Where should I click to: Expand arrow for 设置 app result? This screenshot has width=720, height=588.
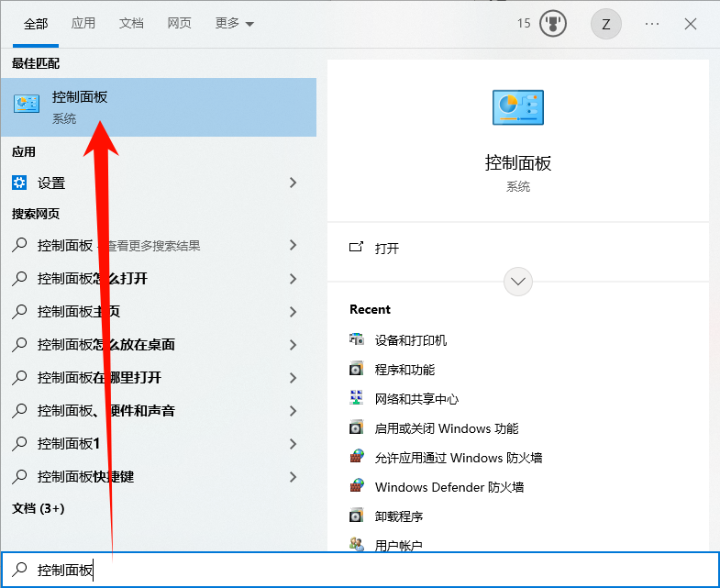click(x=293, y=183)
